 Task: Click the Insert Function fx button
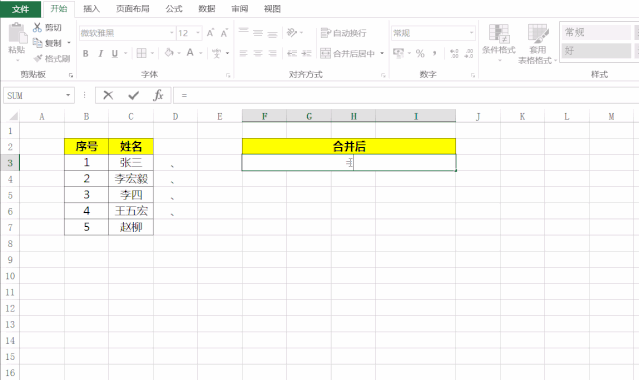158,95
